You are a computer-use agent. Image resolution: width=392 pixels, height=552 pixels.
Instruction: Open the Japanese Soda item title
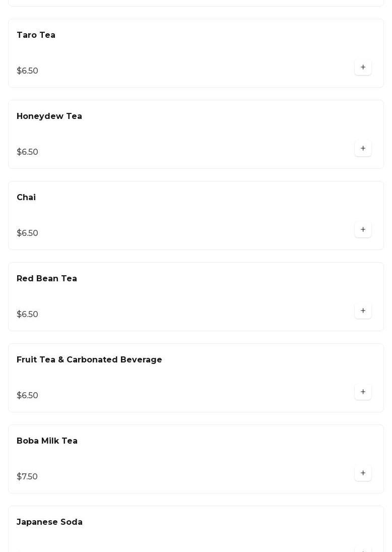point(49,522)
